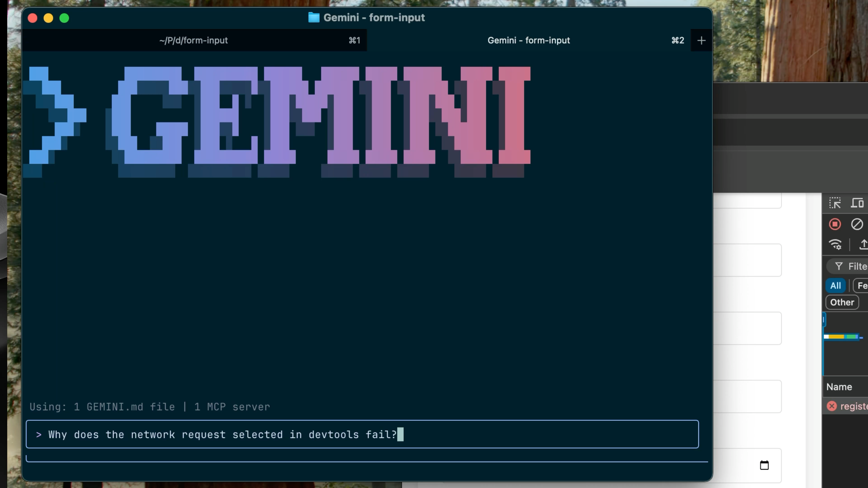Enable the Other request type filter
The height and width of the screenshot is (488, 868).
(x=842, y=303)
